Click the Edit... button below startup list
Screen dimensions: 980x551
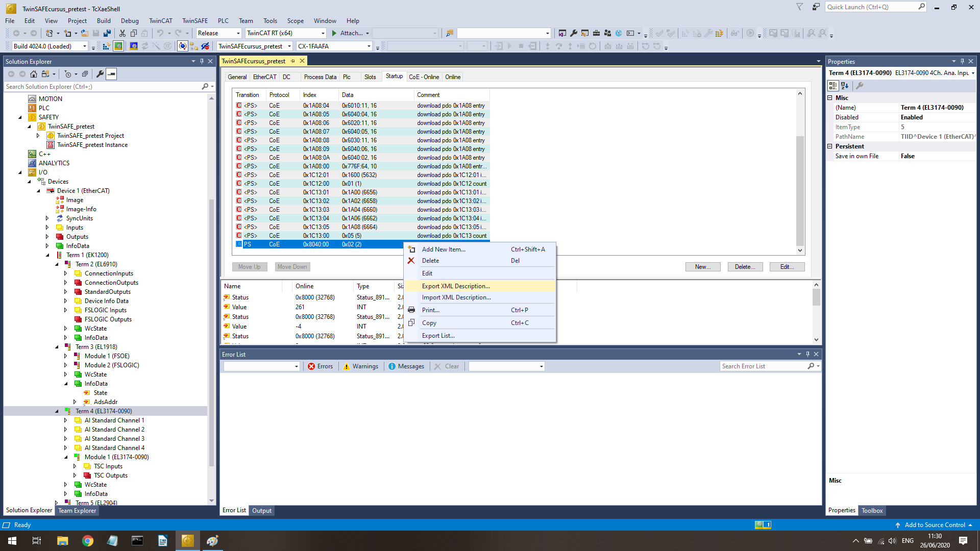point(787,267)
